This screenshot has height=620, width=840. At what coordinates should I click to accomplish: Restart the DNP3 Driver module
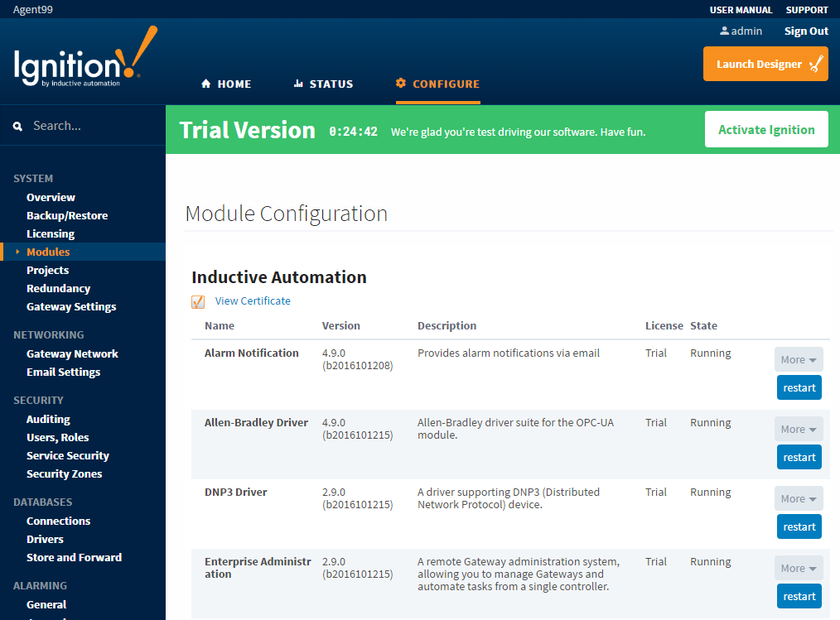click(799, 526)
